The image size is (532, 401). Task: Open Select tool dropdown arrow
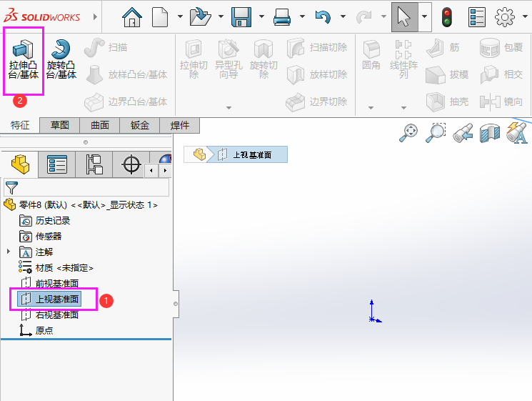point(424,16)
